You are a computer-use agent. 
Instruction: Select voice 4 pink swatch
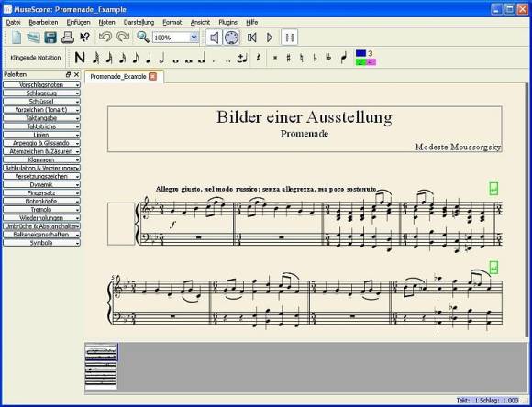coord(371,62)
